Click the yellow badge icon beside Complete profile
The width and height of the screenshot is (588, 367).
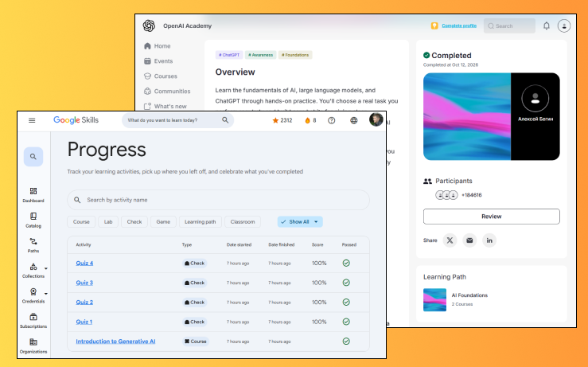click(434, 26)
